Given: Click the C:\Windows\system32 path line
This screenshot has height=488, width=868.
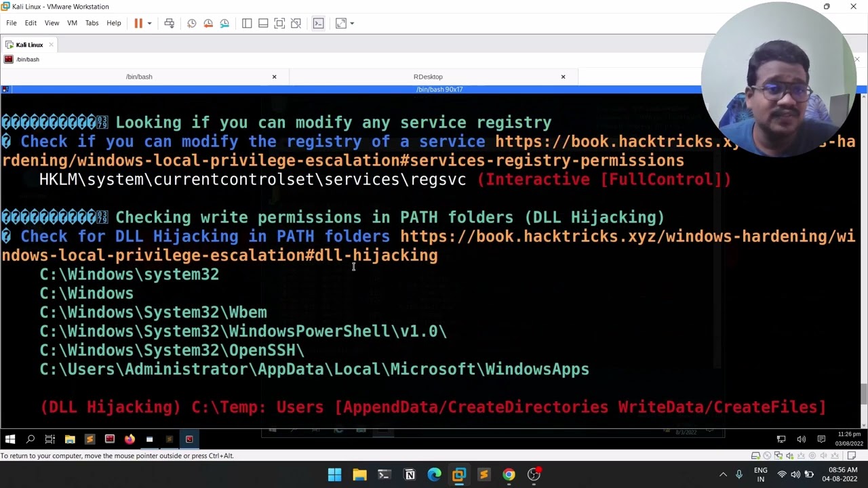Looking at the screenshot, I should point(129,274).
